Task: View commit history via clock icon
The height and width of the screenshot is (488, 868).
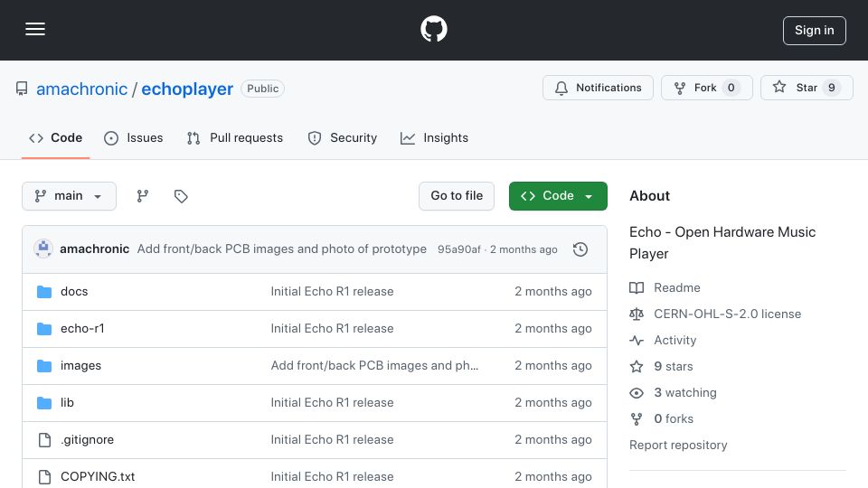Action: click(580, 249)
